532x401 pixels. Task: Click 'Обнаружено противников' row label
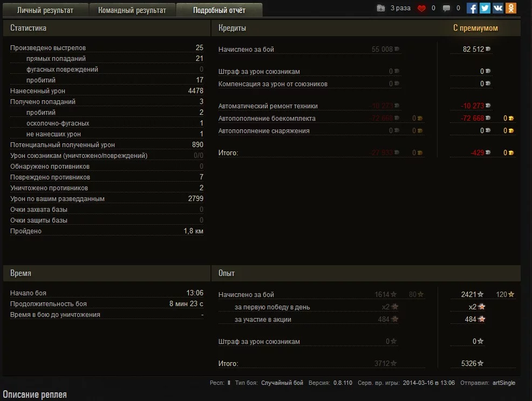pos(50,167)
